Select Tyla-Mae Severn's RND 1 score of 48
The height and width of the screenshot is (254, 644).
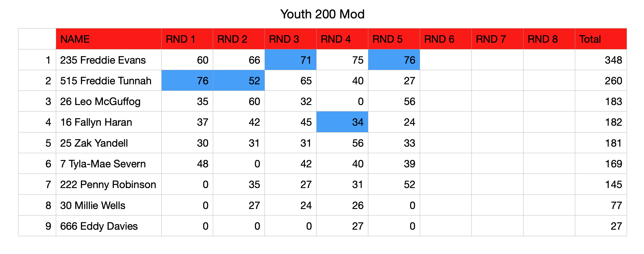pos(187,163)
